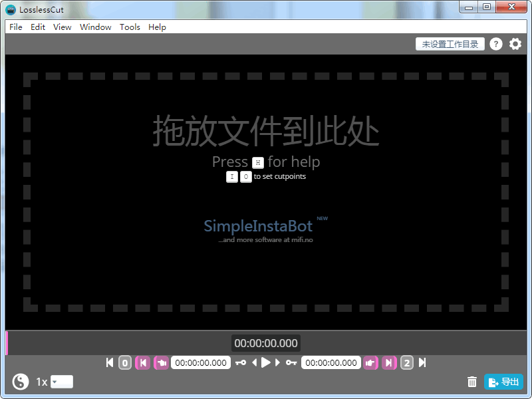Open the Tools menu
532x399 pixels.
(x=130, y=27)
